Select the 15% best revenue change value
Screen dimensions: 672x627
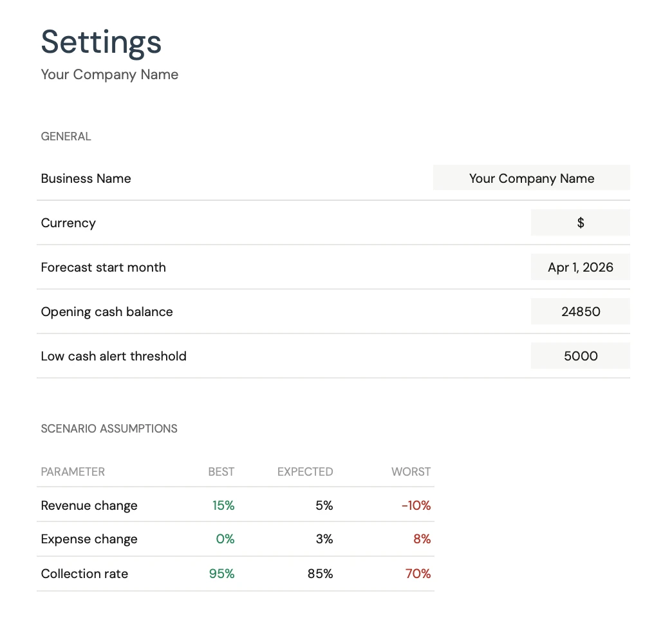pyautogui.click(x=223, y=505)
